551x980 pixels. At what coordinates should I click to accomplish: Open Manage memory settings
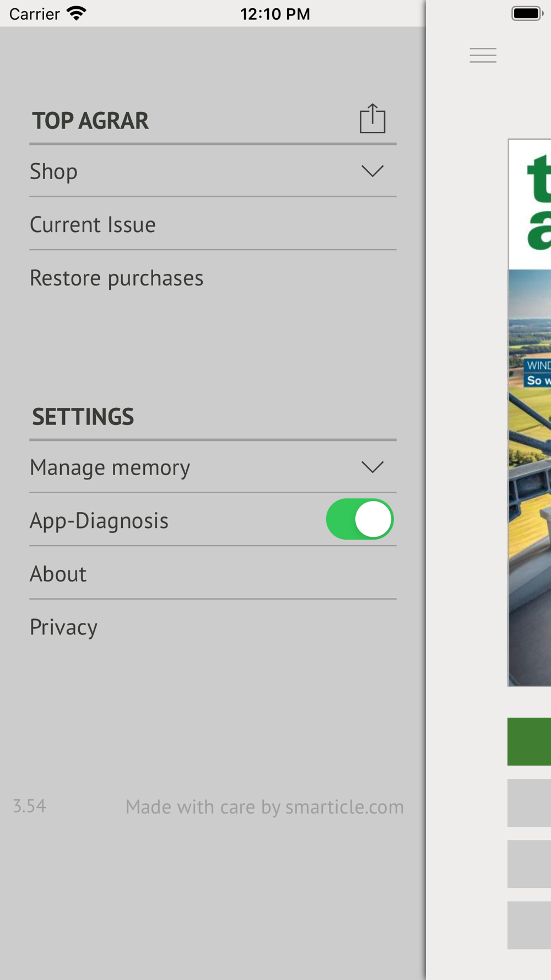coord(213,467)
